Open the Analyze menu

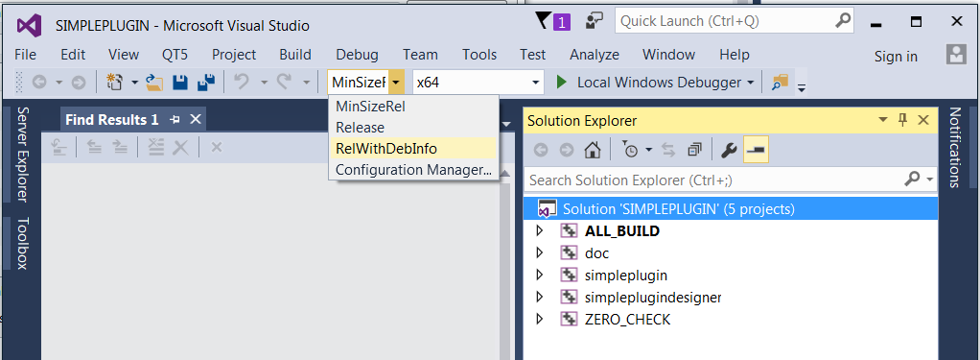[x=595, y=55]
